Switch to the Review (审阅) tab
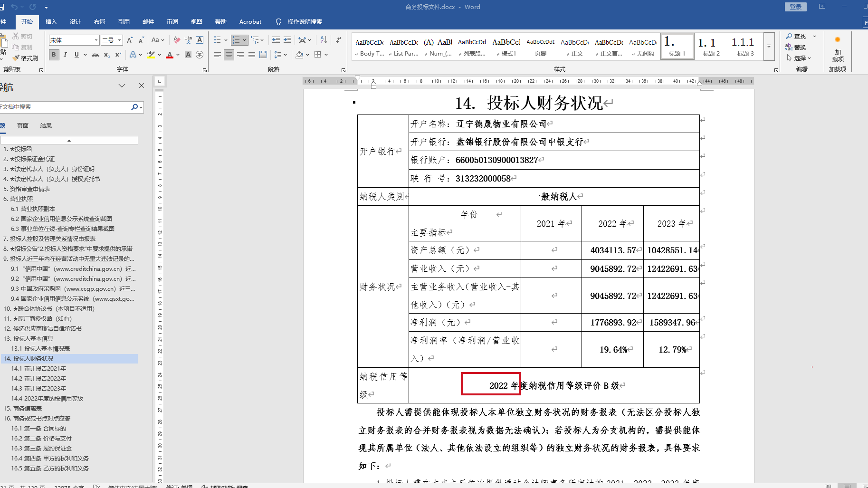868x488 pixels. (172, 22)
